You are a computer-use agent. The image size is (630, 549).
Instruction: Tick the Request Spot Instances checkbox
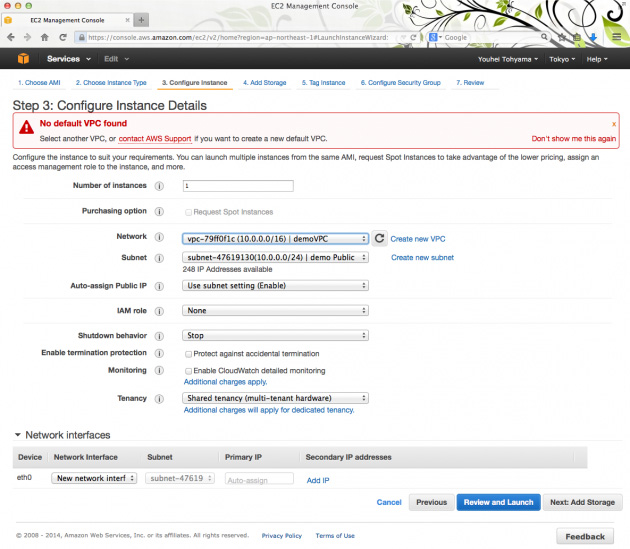coord(188,212)
